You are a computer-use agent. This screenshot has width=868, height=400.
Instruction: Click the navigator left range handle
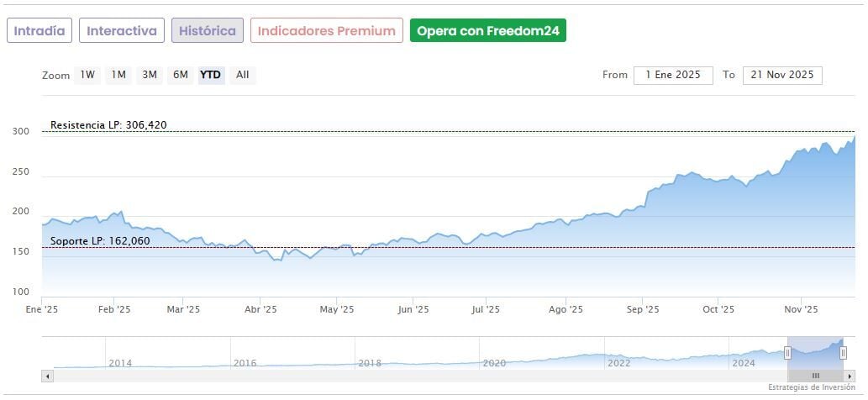788,353
